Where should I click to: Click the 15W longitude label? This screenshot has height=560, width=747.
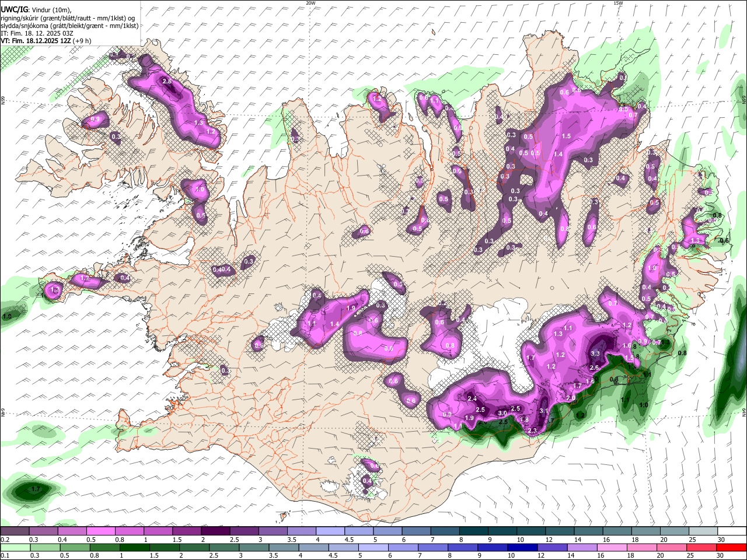pyautogui.click(x=618, y=3)
